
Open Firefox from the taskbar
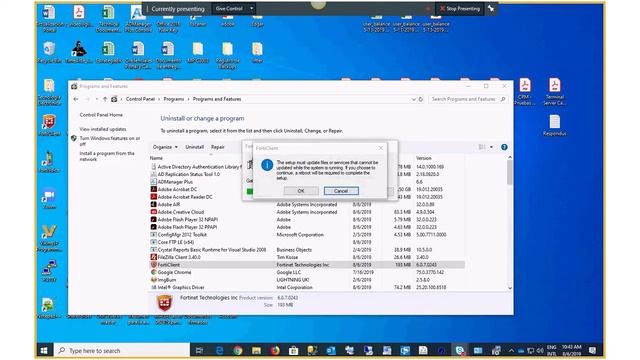275,351
